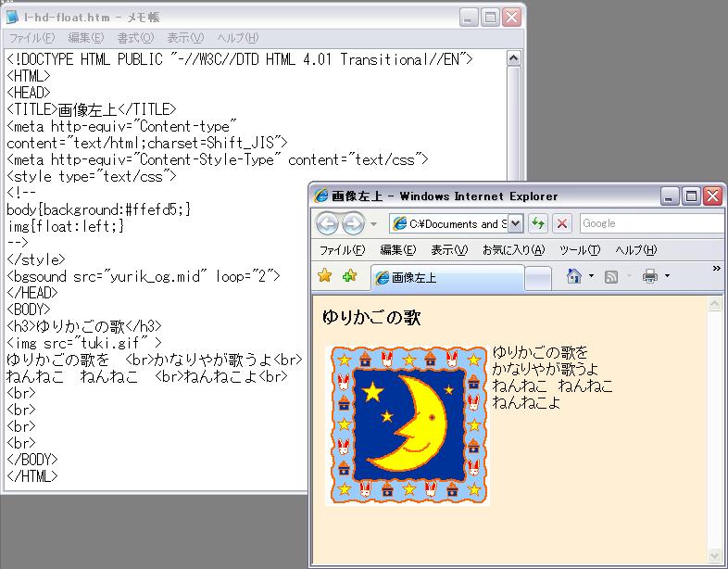The height and width of the screenshot is (569, 728).
Task: Click the address bar in Internet Explorer
Action: coord(449,224)
